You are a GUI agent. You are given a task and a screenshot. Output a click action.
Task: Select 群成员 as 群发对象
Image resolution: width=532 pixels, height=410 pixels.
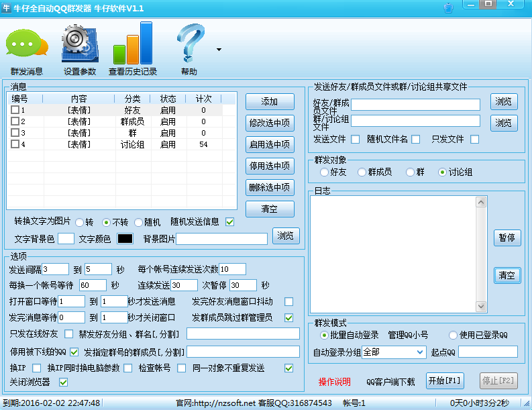(x=362, y=172)
